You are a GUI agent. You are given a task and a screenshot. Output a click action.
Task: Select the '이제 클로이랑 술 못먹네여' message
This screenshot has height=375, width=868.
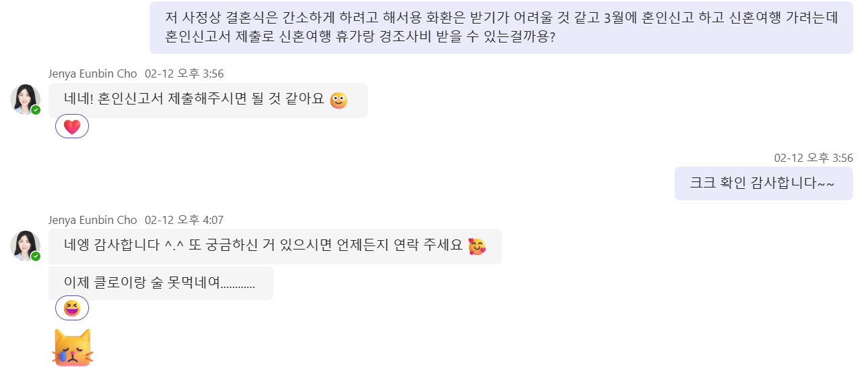pos(160,283)
